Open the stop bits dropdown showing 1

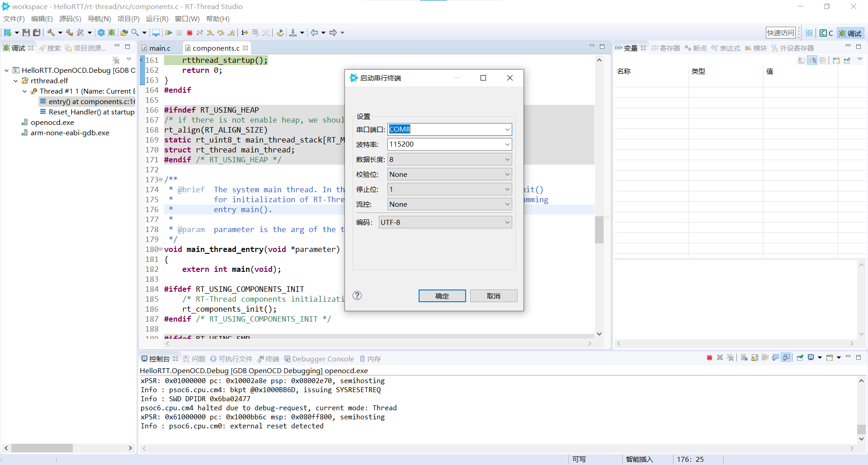tap(450, 189)
